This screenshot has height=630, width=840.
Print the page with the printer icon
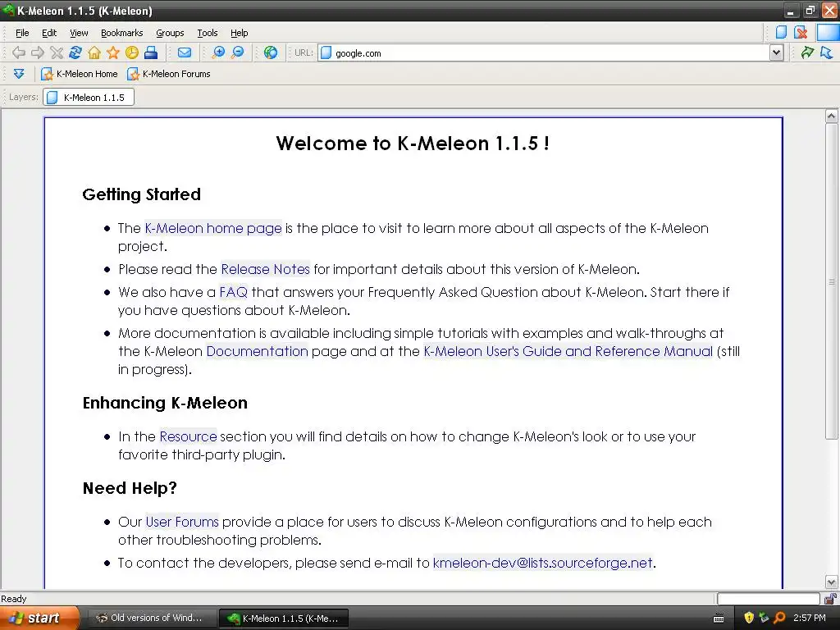click(151, 52)
